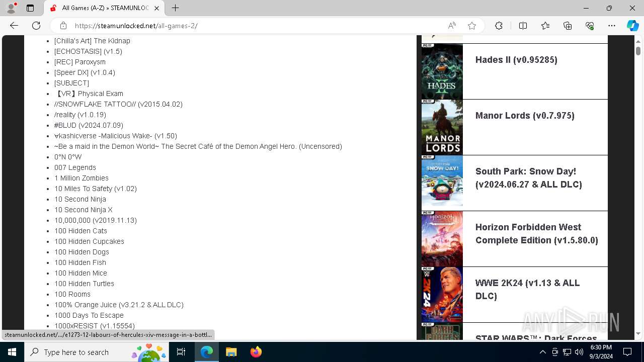Open the [Speer DX] (v1.0.4) link
The image size is (644, 362).
(85, 72)
